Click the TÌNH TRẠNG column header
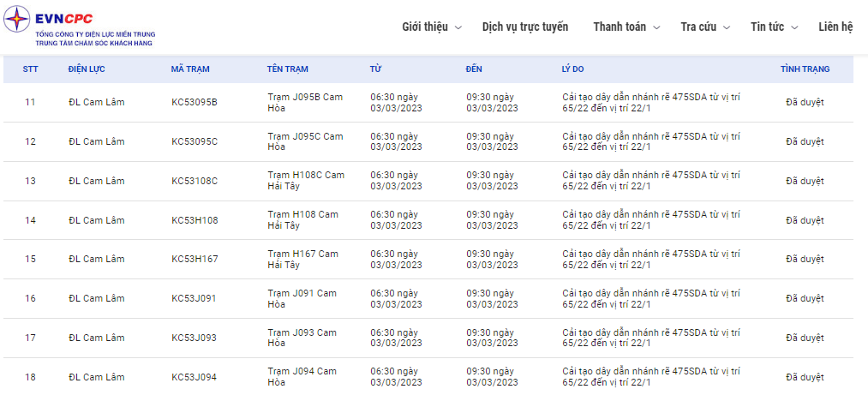This screenshot has height=395, width=868. pos(805,69)
